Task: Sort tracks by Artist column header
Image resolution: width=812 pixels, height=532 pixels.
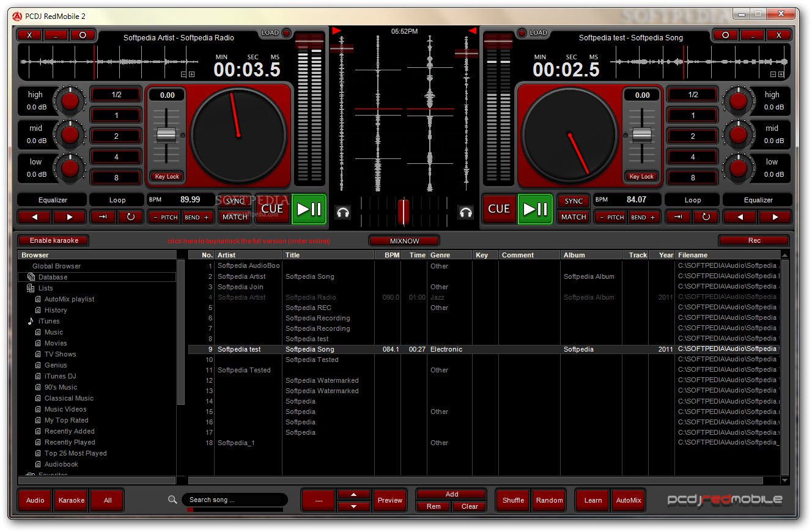Action: tap(248, 255)
